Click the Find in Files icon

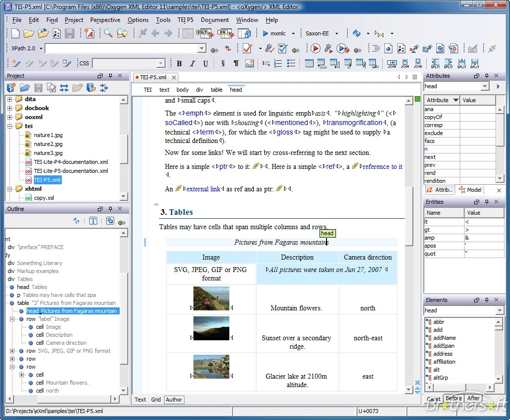(122, 33)
